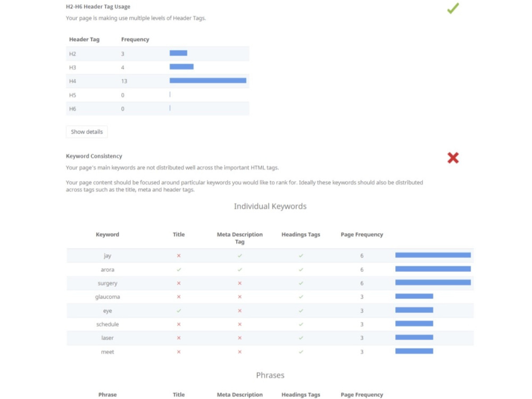Click the Show details button

tap(87, 131)
